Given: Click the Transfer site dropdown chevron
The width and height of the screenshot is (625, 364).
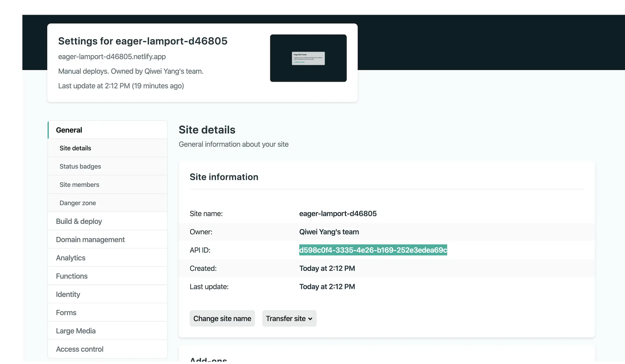Looking at the screenshot, I should pyautogui.click(x=310, y=319).
